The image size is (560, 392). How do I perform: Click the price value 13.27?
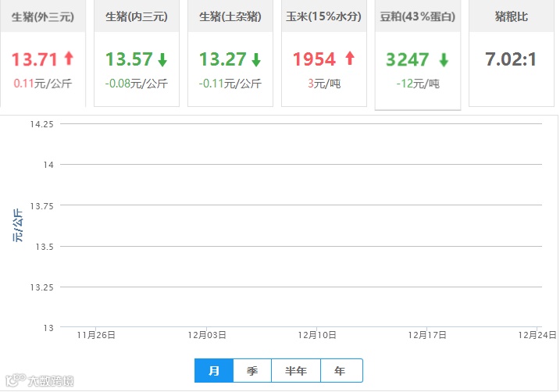(x=223, y=59)
